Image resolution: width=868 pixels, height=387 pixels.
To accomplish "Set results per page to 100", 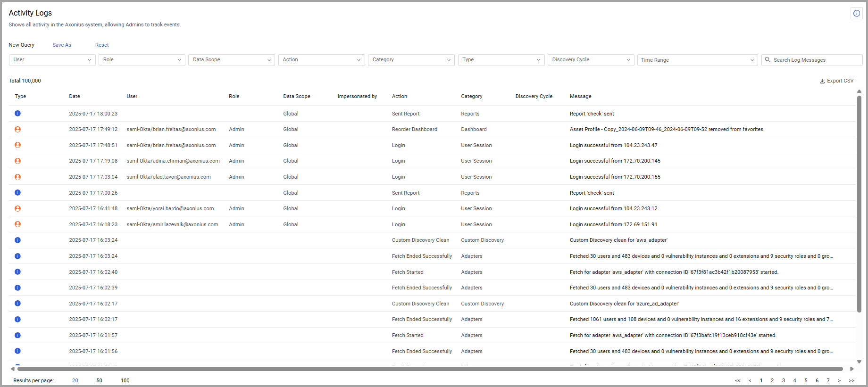I will 125,380.
